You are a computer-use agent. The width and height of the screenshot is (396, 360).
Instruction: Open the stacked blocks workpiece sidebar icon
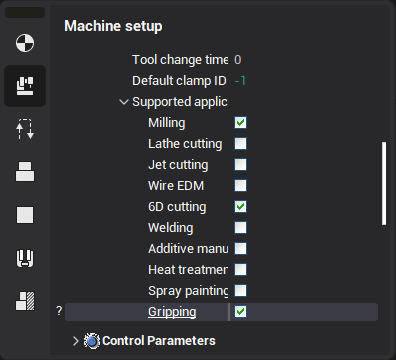tap(25, 172)
